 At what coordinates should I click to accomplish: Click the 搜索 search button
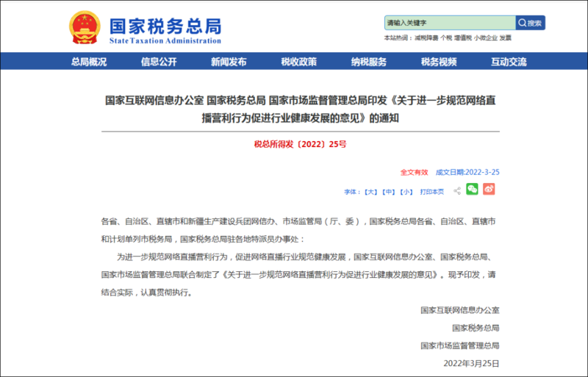click(x=530, y=23)
